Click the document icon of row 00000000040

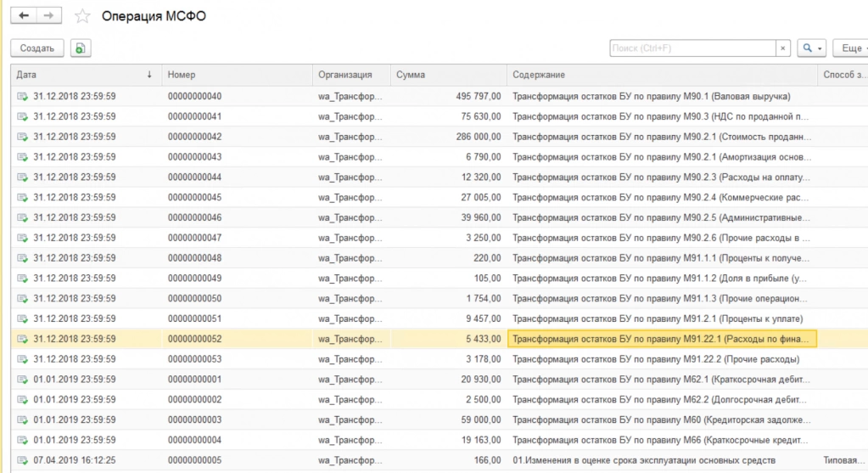[x=22, y=96]
